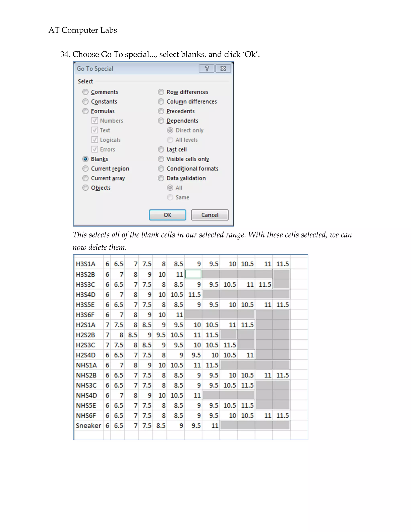411x532 pixels.
Task: Toggle the Errors checkbox
Action: [95, 149]
